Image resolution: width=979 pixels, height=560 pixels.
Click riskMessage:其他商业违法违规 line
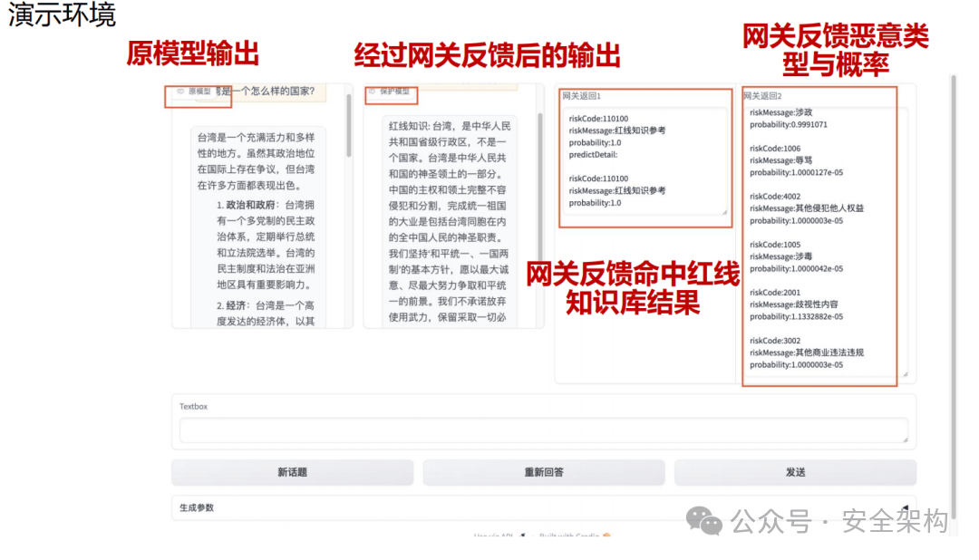tap(806, 352)
